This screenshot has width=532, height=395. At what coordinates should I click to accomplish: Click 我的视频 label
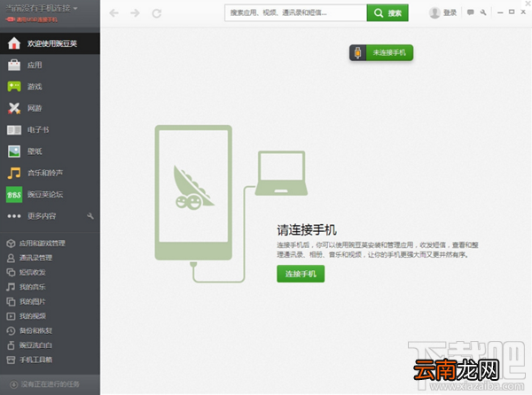[x=32, y=316]
